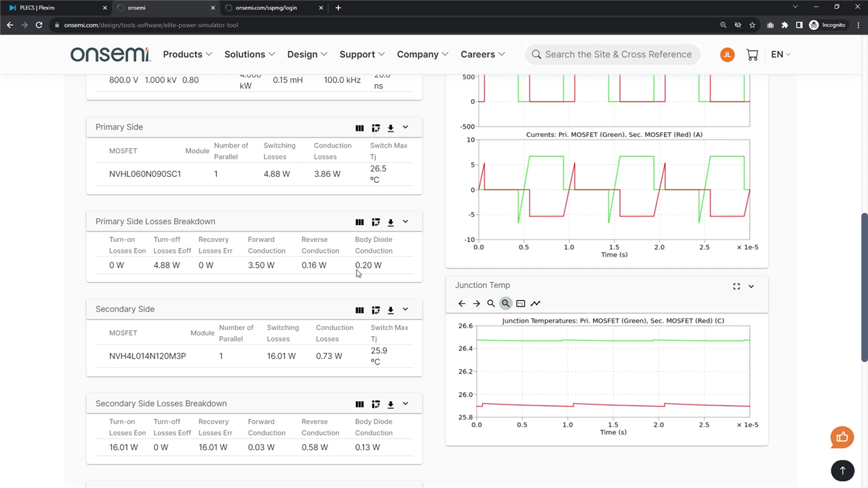Open the Solutions menu
Image resolution: width=868 pixels, height=488 pixels.
(x=250, y=54)
